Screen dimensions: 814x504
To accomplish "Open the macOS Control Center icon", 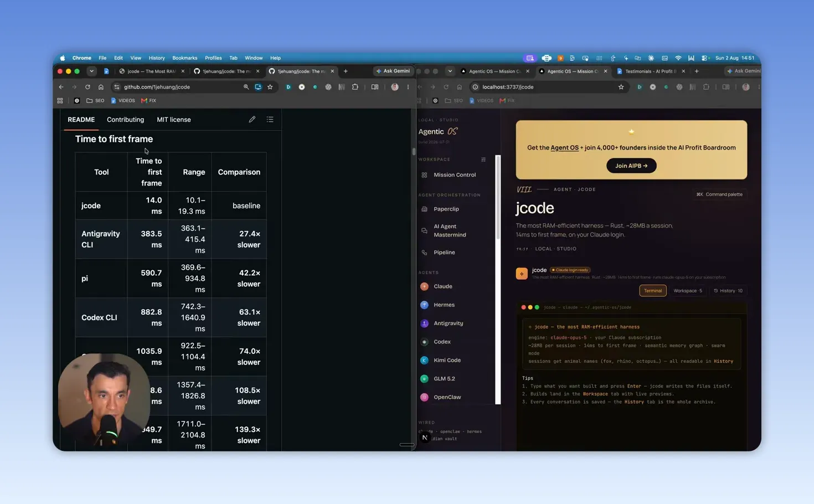I will point(704,58).
